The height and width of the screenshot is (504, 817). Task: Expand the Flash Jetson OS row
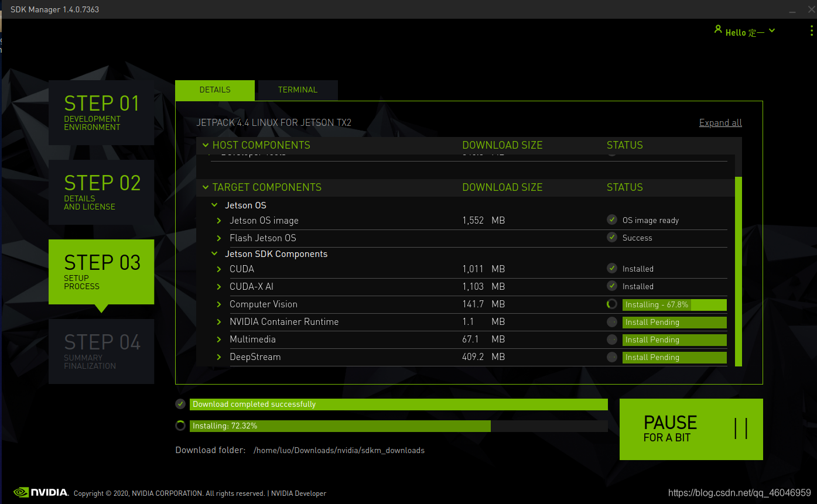tap(219, 238)
